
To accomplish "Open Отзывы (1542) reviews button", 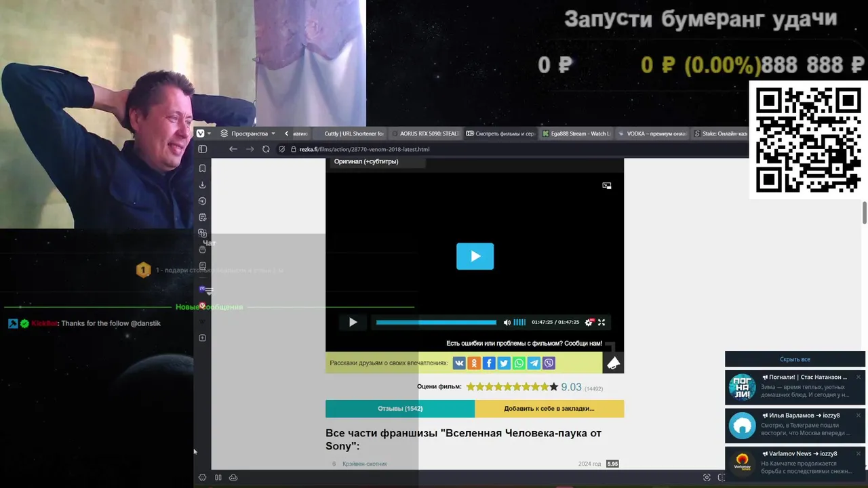I will 400,409.
